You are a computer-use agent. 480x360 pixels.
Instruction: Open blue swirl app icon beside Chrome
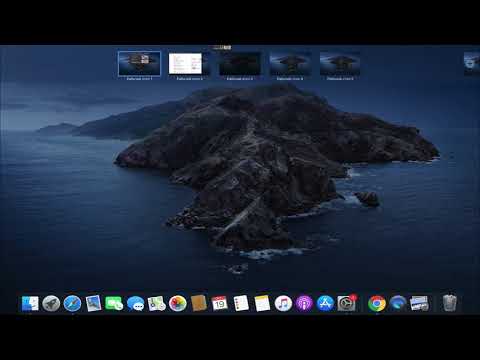[398, 303]
